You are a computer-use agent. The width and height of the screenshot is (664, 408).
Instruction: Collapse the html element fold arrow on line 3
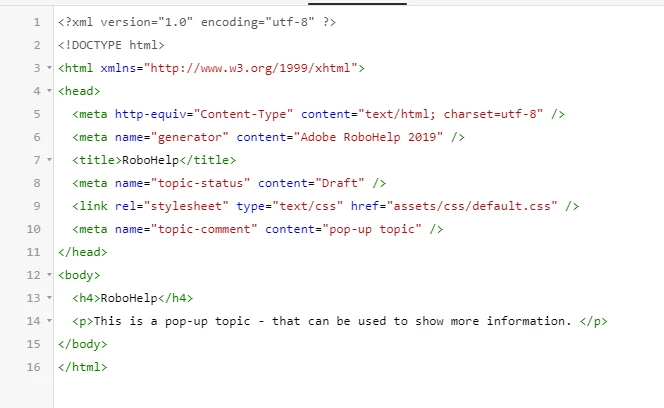click(49, 68)
